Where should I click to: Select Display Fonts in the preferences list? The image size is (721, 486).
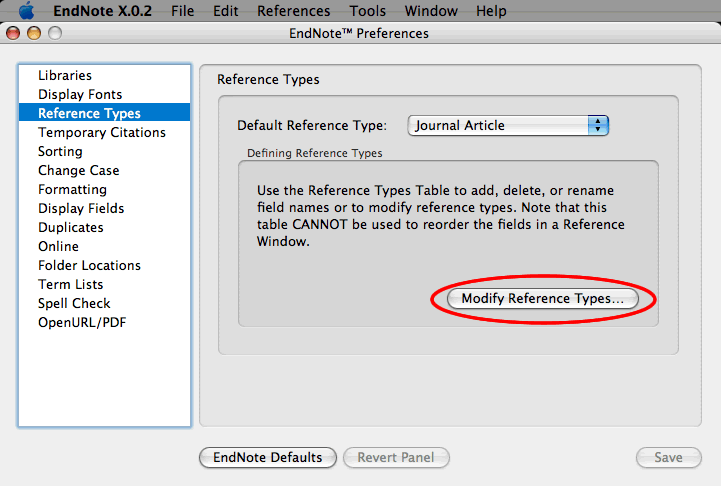pyautogui.click(x=104, y=94)
